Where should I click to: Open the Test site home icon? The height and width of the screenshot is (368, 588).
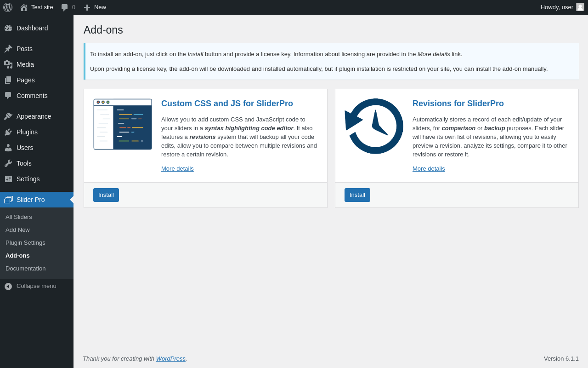[24, 7]
